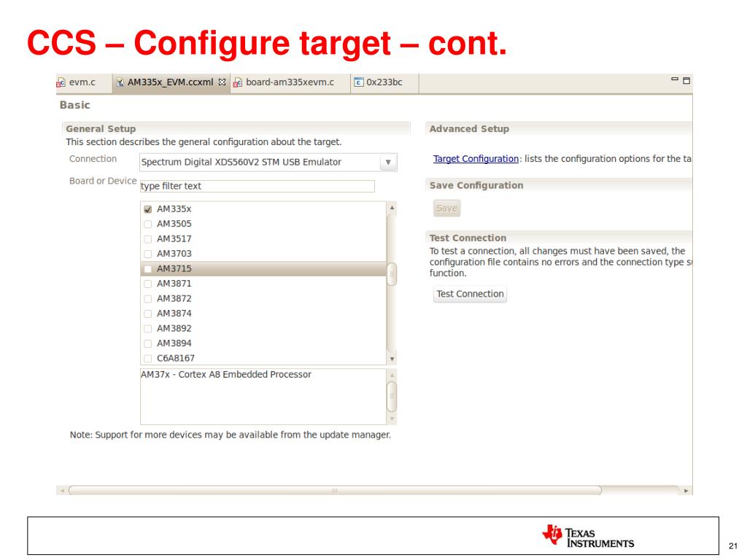
Task: Click the Basic heading
Action: pos(75,105)
